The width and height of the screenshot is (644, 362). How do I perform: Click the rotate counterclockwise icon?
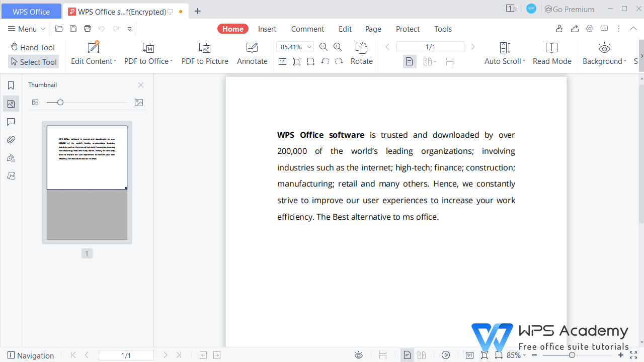[x=325, y=61]
